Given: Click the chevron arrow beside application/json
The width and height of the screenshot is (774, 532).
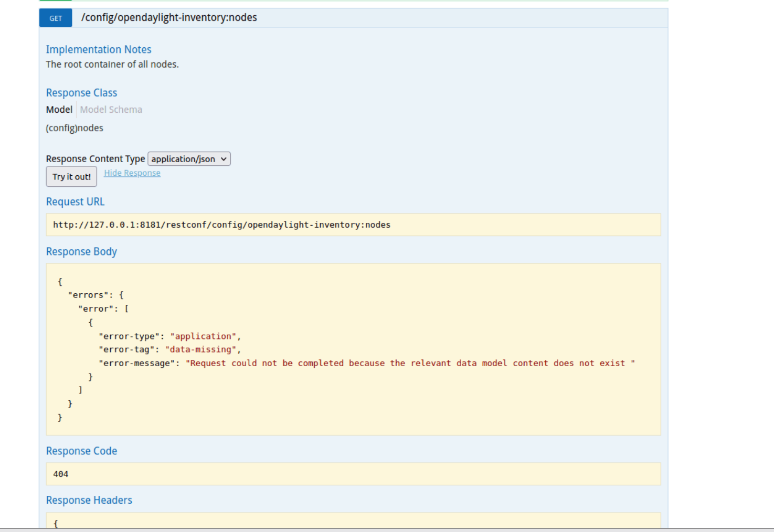Looking at the screenshot, I should pos(224,159).
